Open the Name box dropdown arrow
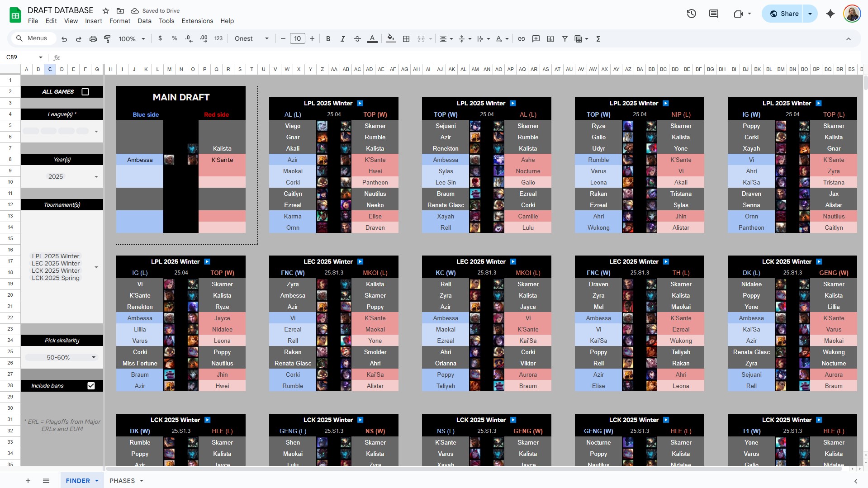This screenshot has width=868, height=488. [41, 57]
